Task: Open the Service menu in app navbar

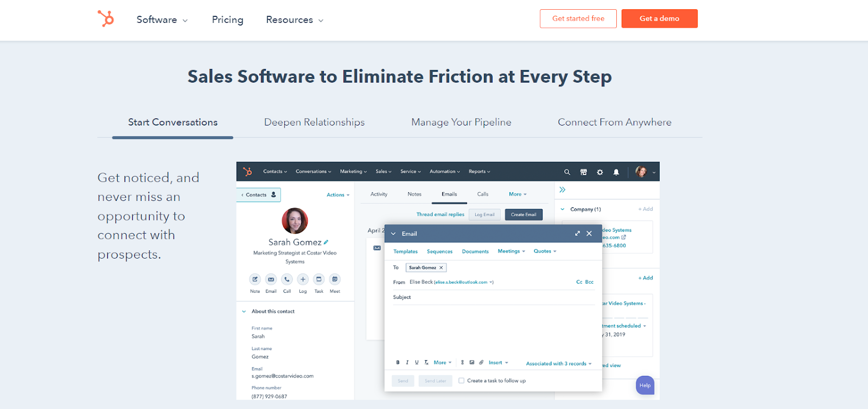Action: point(411,172)
